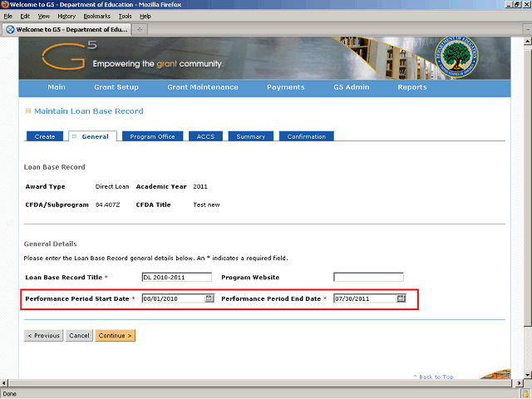The width and height of the screenshot is (532, 399).
Task: Click the security lock icon in status bar
Action: pyautogui.click(x=526, y=394)
